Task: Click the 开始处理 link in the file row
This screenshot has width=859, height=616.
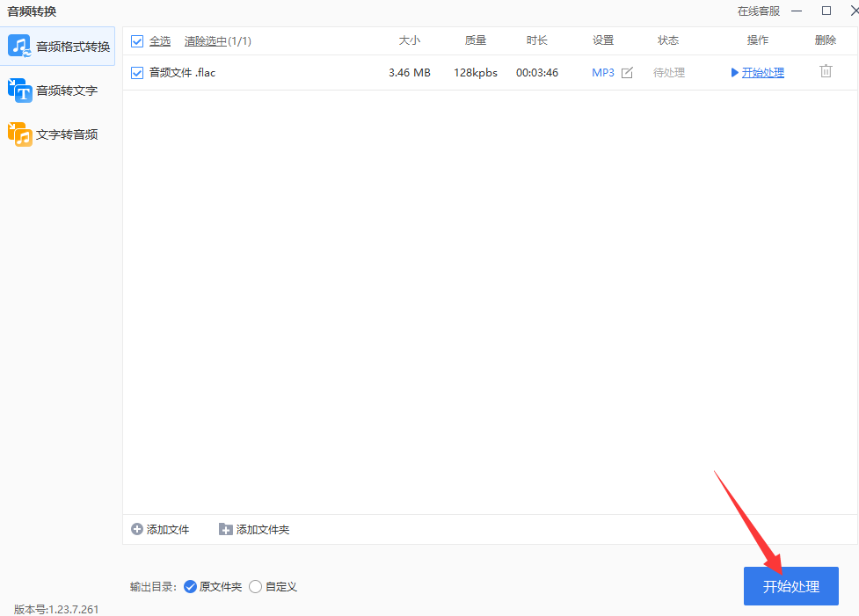Action: coord(762,72)
